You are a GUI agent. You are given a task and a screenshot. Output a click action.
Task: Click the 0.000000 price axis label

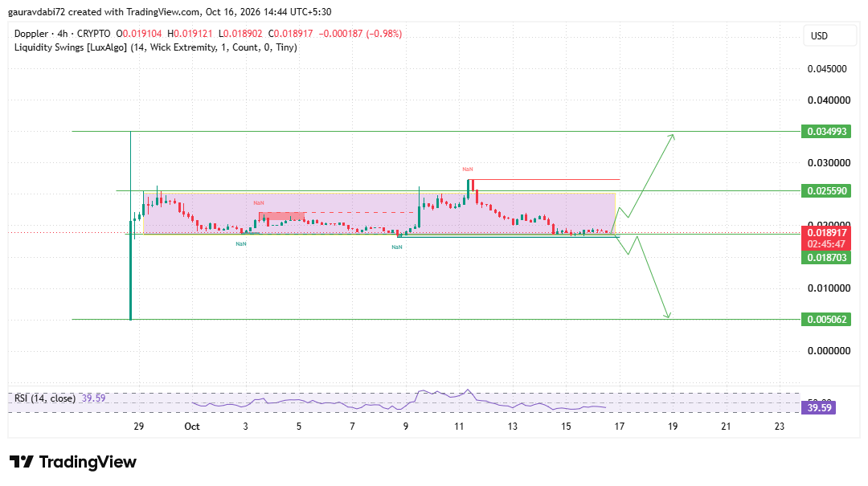(829, 350)
